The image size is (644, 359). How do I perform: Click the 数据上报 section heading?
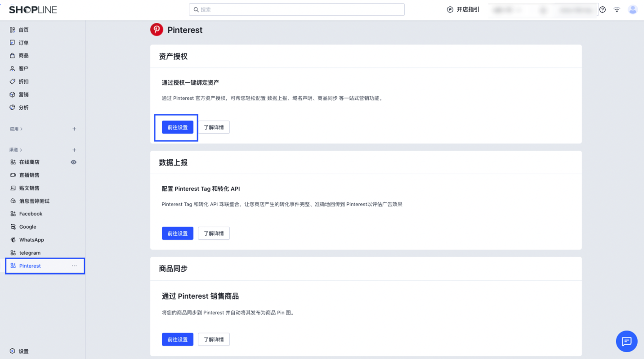coord(173,162)
